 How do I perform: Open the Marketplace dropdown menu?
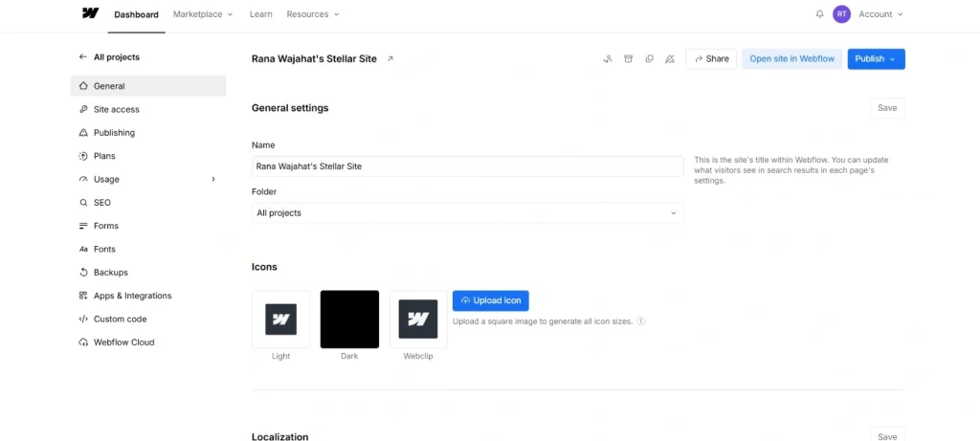pyautogui.click(x=203, y=13)
